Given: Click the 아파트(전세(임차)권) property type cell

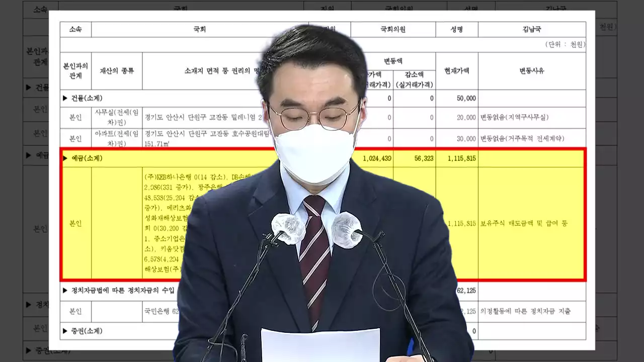Looking at the screenshot, I should 117,138.
